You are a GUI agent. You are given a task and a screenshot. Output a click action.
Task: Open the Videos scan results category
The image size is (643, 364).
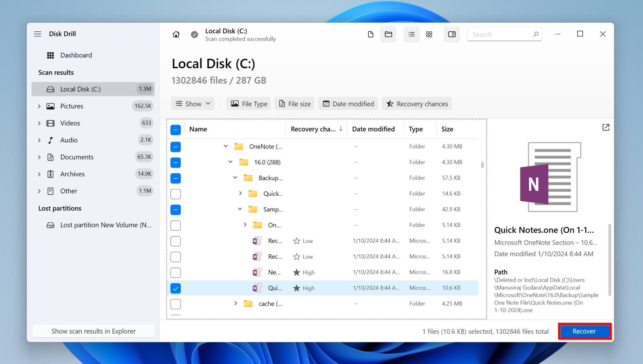[x=70, y=123]
